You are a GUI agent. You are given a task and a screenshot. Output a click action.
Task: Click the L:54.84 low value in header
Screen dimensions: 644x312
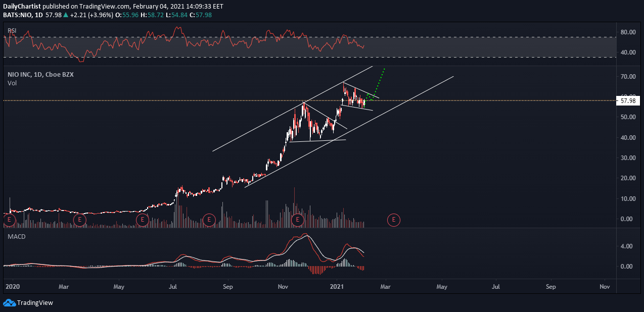coord(177,15)
